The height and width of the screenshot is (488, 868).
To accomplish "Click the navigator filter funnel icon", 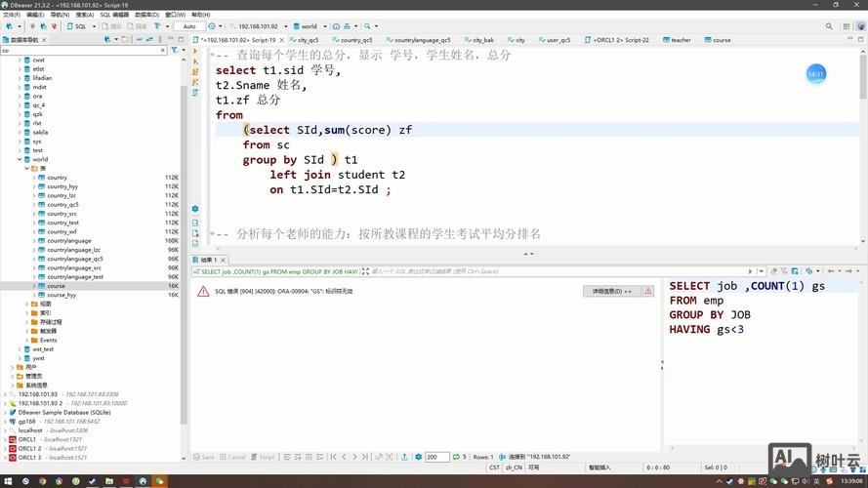I will tap(175, 51).
